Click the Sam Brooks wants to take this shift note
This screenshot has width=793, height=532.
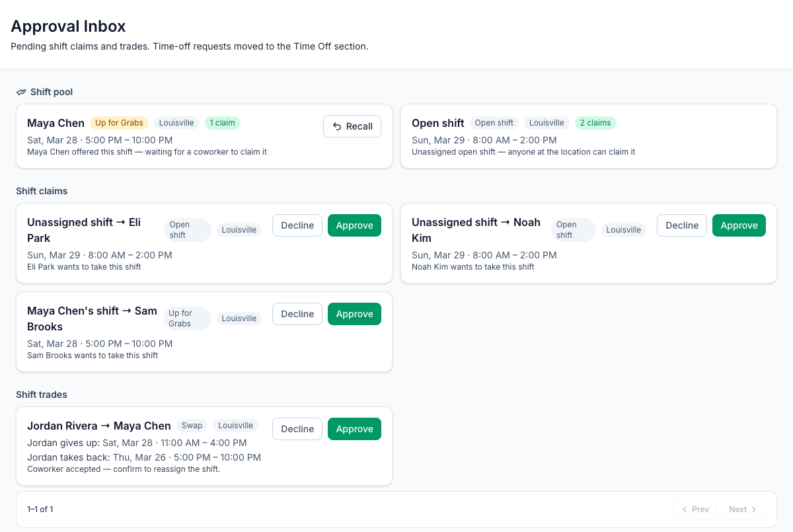[93, 356]
